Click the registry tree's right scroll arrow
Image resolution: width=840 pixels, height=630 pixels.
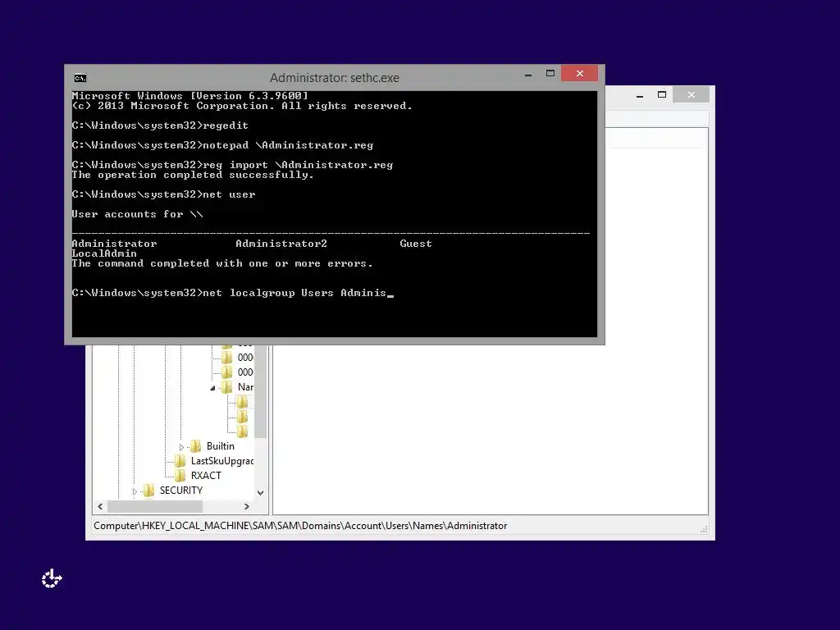pyautogui.click(x=246, y=506)
